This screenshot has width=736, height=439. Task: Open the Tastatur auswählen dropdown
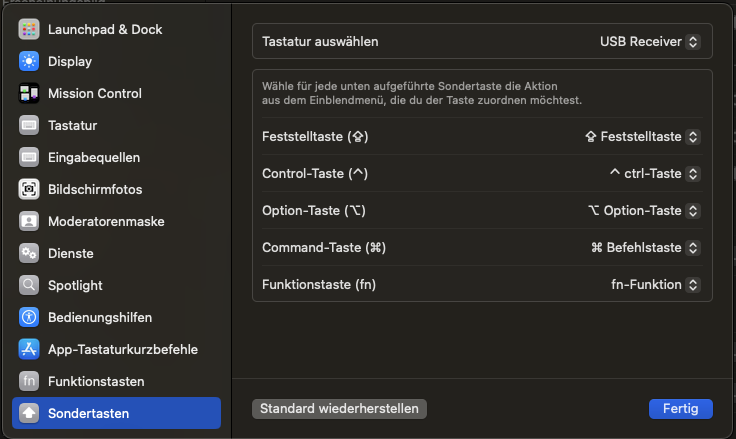(649, 42)
